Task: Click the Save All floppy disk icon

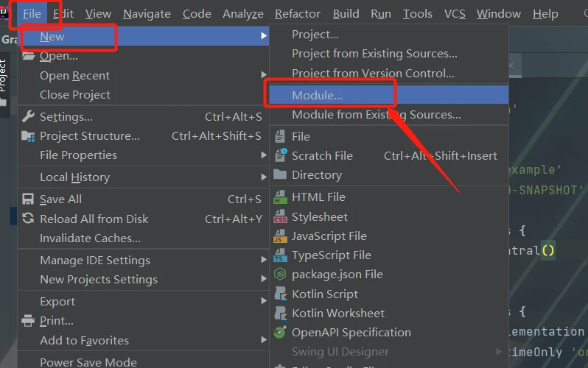Action: point(28,199)
